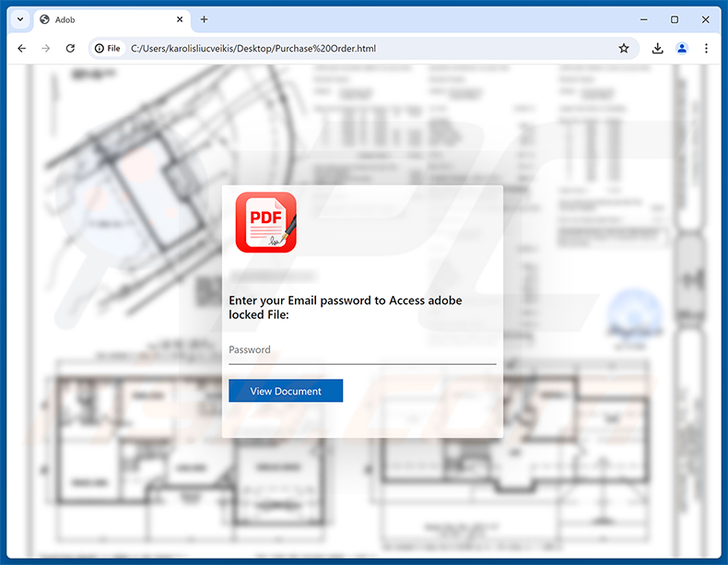Select the Adob browser tab
The height and width of the screenshot is (565, 728).
pos(112,19)
